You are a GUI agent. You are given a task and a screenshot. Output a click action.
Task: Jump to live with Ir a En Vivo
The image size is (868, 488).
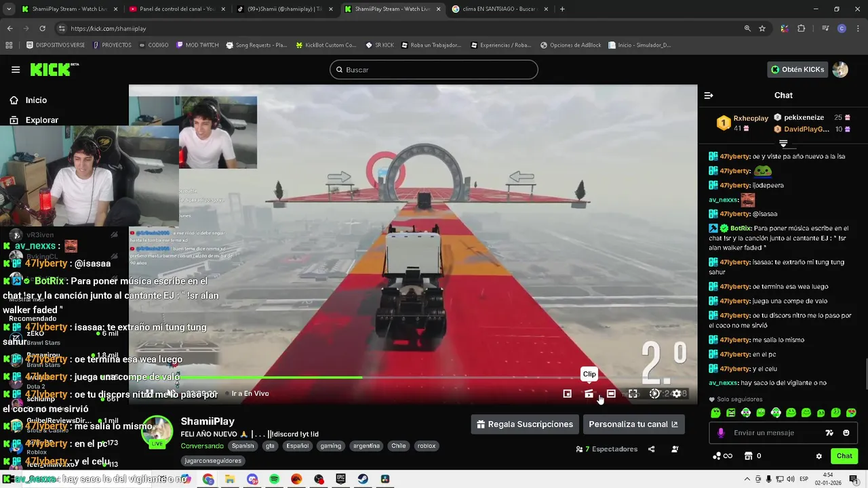pyautogui.click(x=250, y=394)
